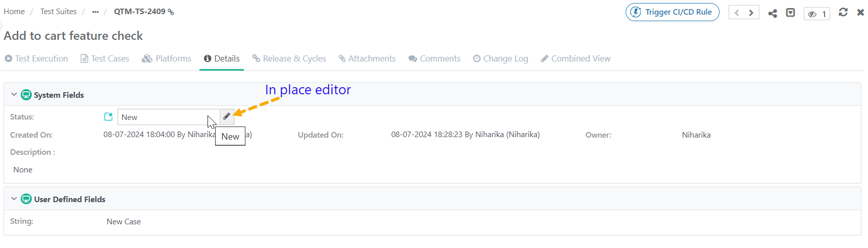Image resolution: width=868 pixels, height=248 pixels.
Task: Close the test suite detail view
Action: pyautogui.click(x=860, y=12)
